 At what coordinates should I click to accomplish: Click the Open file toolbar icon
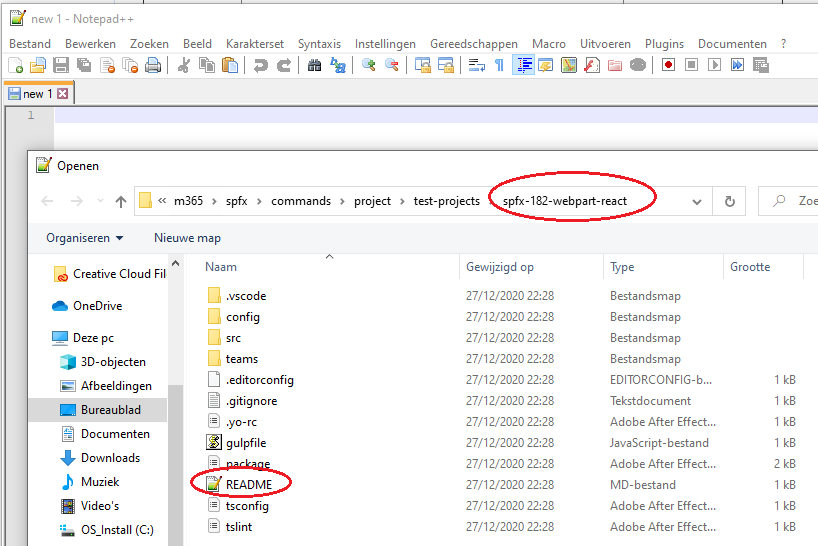pos(38,65)
